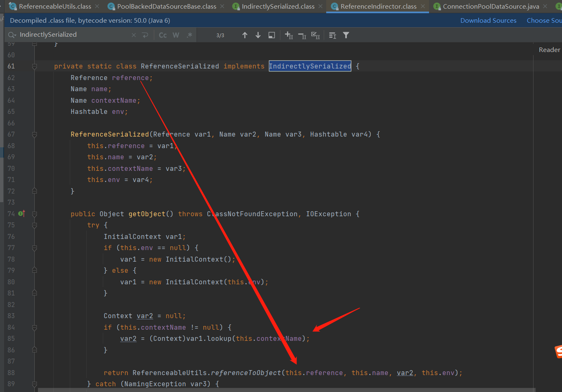Click Download Sources link
The image size is (562, 392).
[x=488, y=21]
